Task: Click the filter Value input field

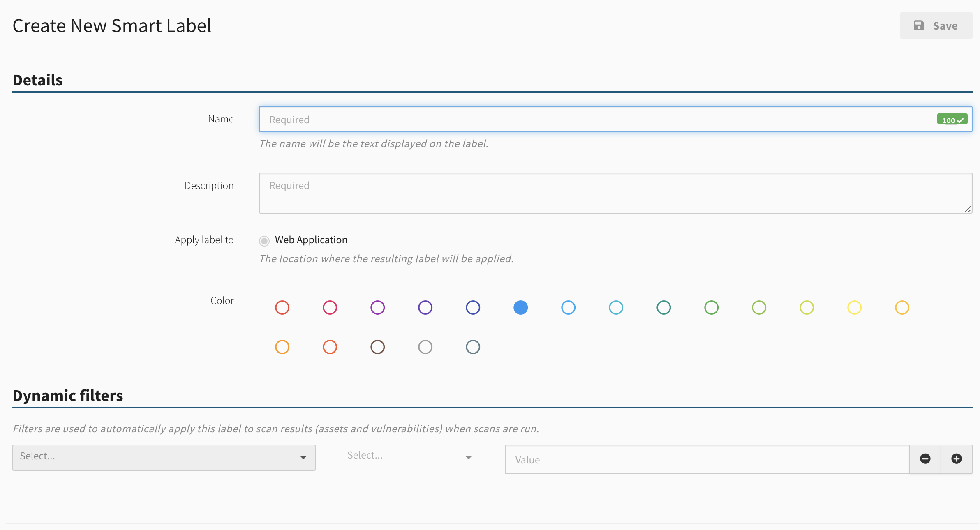Action: click(707, 459)
